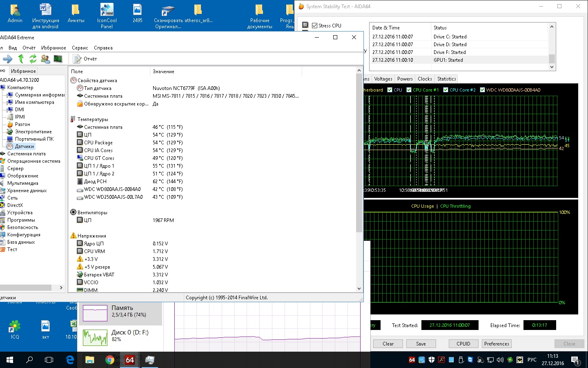Toggle CPU Core #2 graph checkbox

tap(445, 90)
